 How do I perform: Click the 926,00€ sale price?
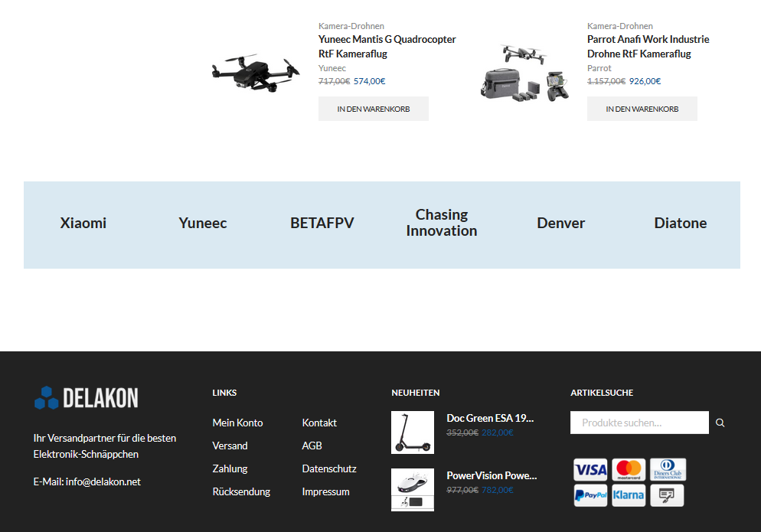tap(645, 81)
